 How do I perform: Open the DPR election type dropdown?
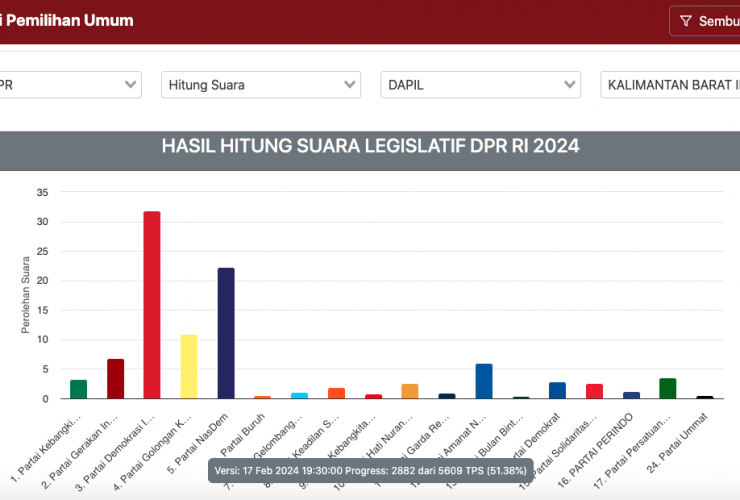point(70,84)
